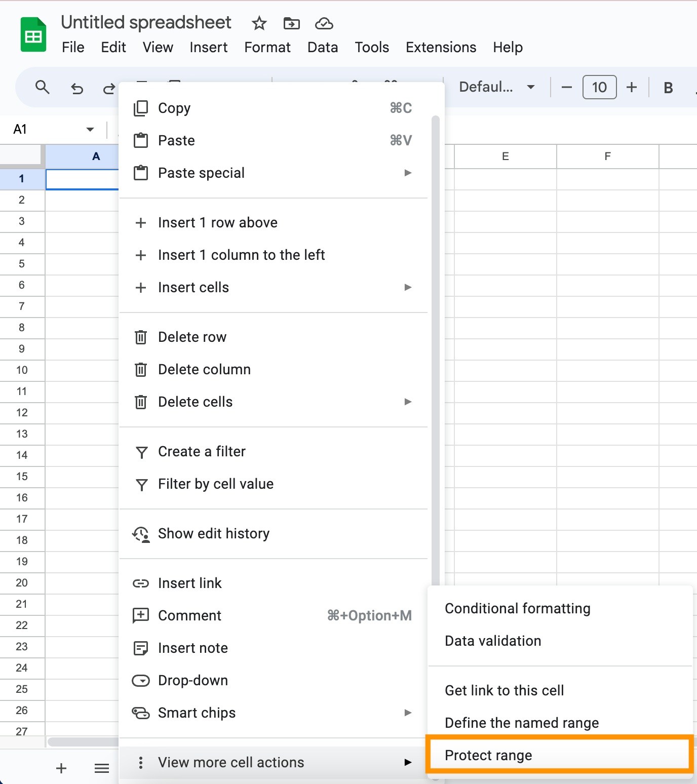
Task: Select Drop-down in the context menu
Action: pyautogui.click(x=274, y=680)
